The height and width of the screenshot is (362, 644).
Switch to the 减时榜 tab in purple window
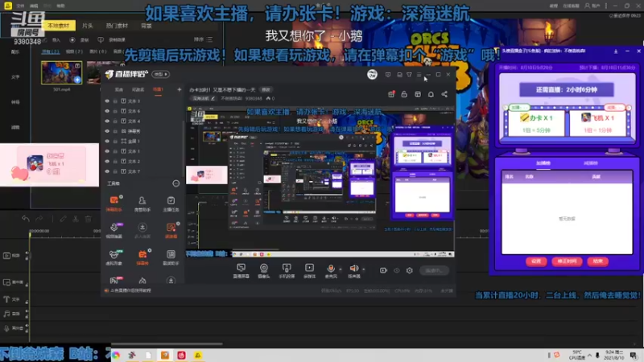click(590, 163)
